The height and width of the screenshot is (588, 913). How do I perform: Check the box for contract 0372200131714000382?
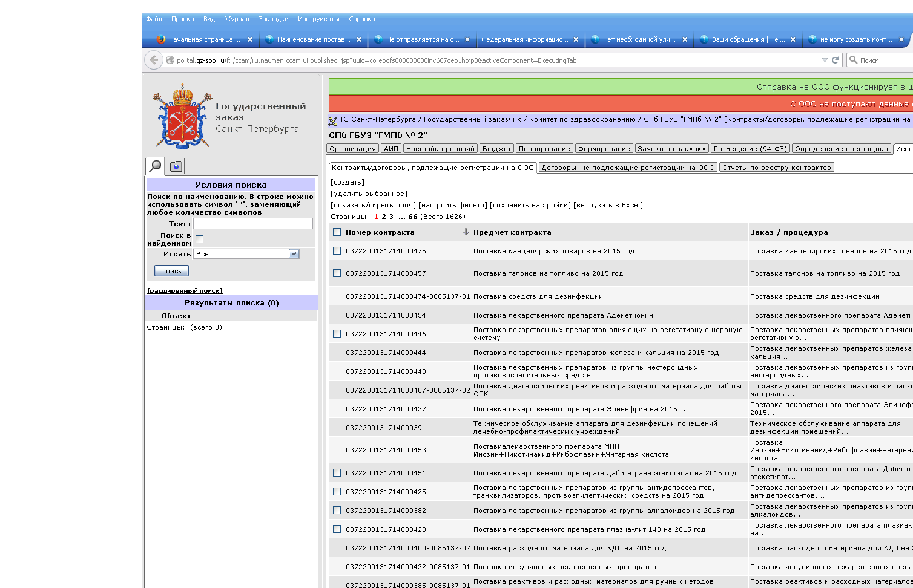coord(337,510)
